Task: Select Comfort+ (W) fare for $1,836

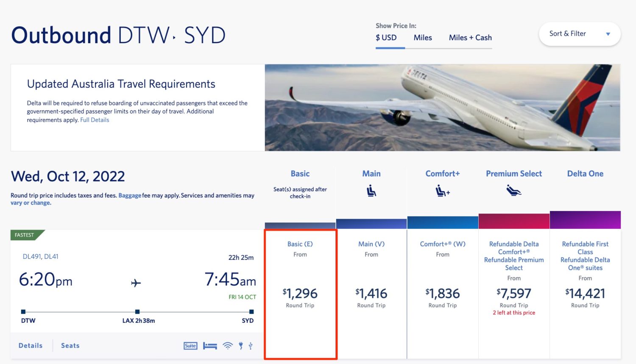Action: [x=443, y=294]
